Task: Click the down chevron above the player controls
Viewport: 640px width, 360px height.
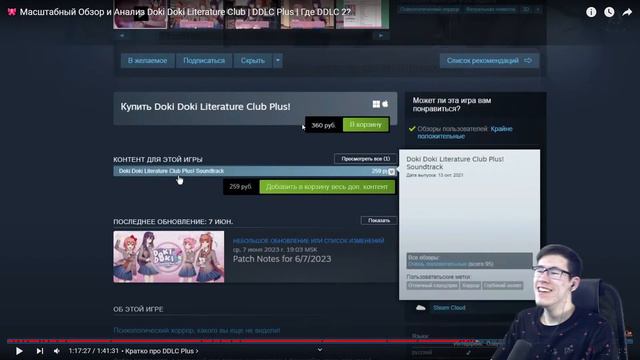Action: pos(320,350)
